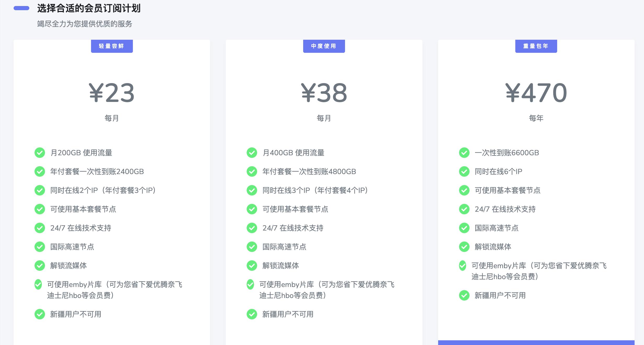Click 国际高速节点 text in the ¥23 plan

tap(72, 247)
